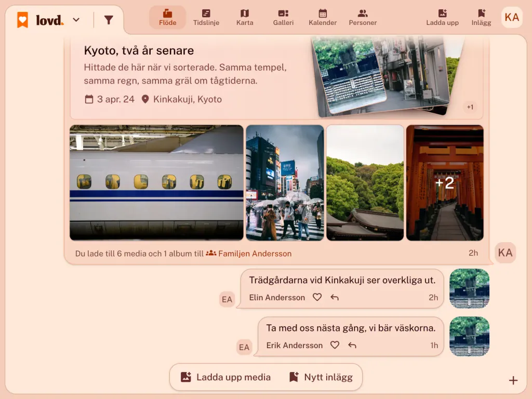This screenshot has height=399, width=532.
Task: Click the plus icon at bottom right
Action: pos(513,380)
